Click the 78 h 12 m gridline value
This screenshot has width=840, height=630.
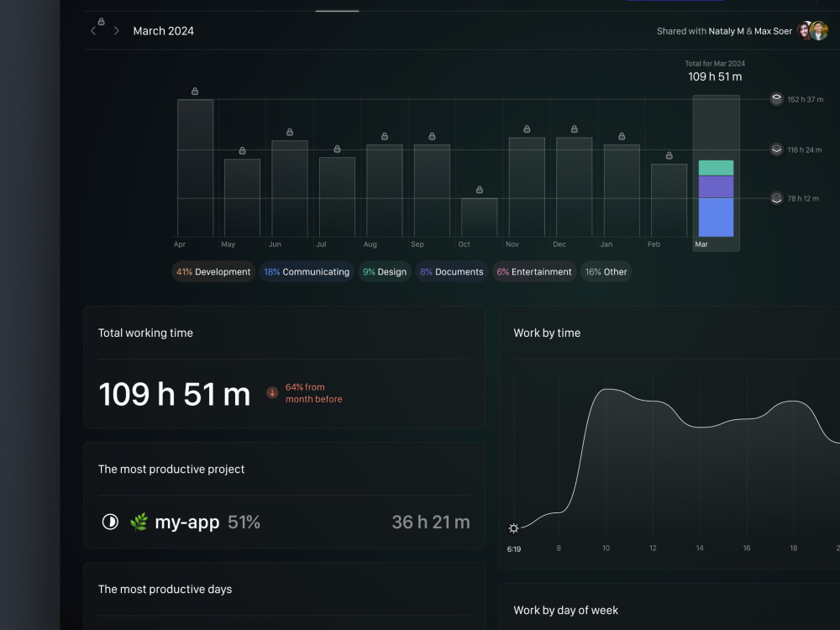click(803, 199)
